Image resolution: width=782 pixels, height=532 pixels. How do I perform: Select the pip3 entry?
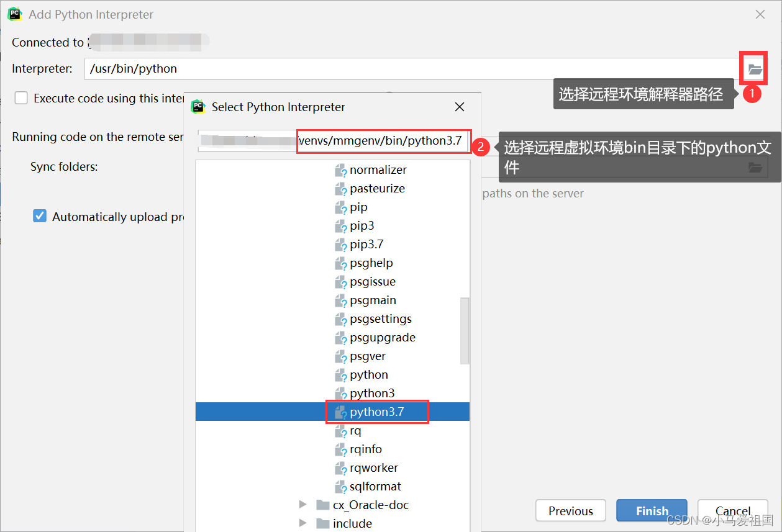click(362, 226)
